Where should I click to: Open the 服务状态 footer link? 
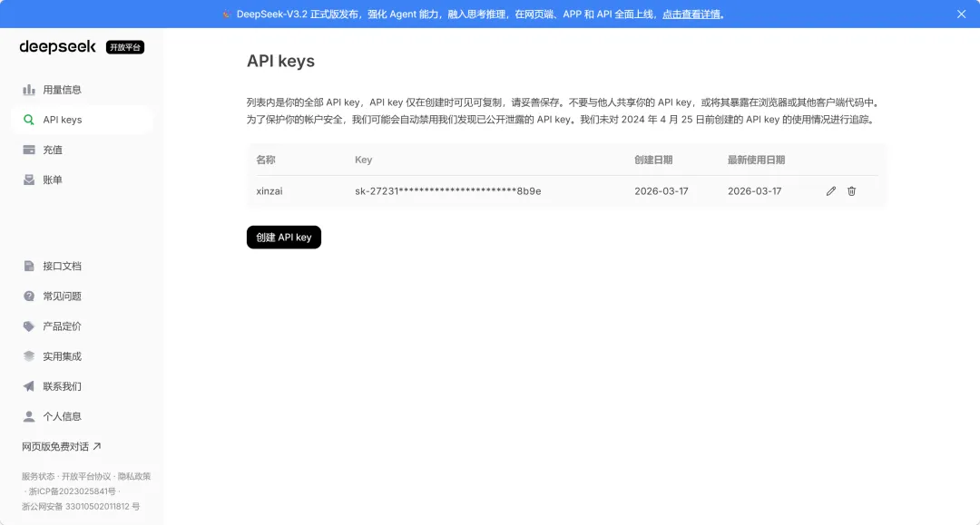[x=38, y=476]
